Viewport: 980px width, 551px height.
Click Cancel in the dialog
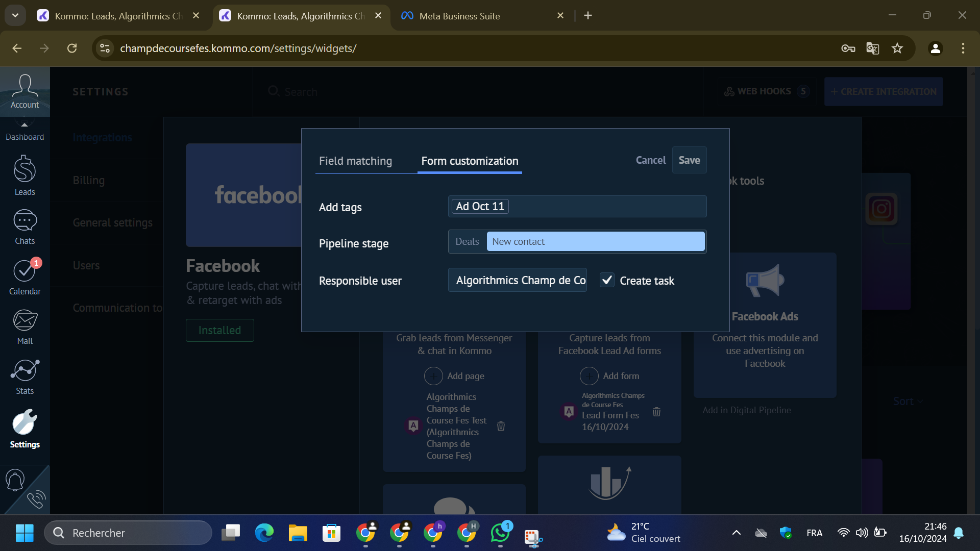click(650, 160)
